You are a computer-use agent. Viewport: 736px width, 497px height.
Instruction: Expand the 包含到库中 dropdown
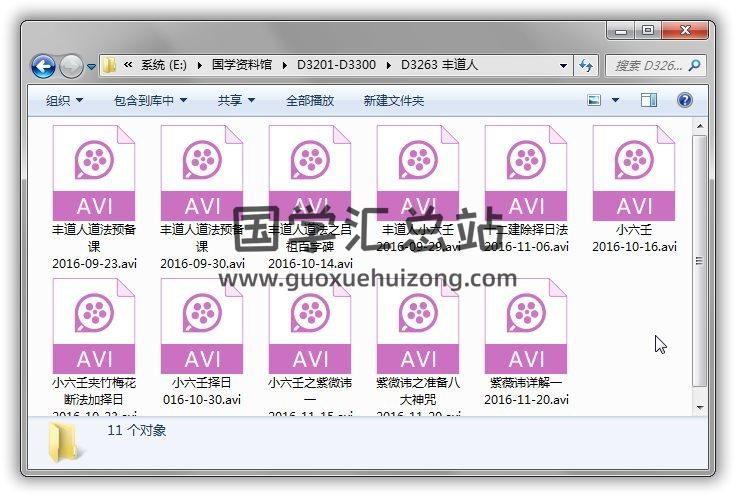(x=150, y=101)
